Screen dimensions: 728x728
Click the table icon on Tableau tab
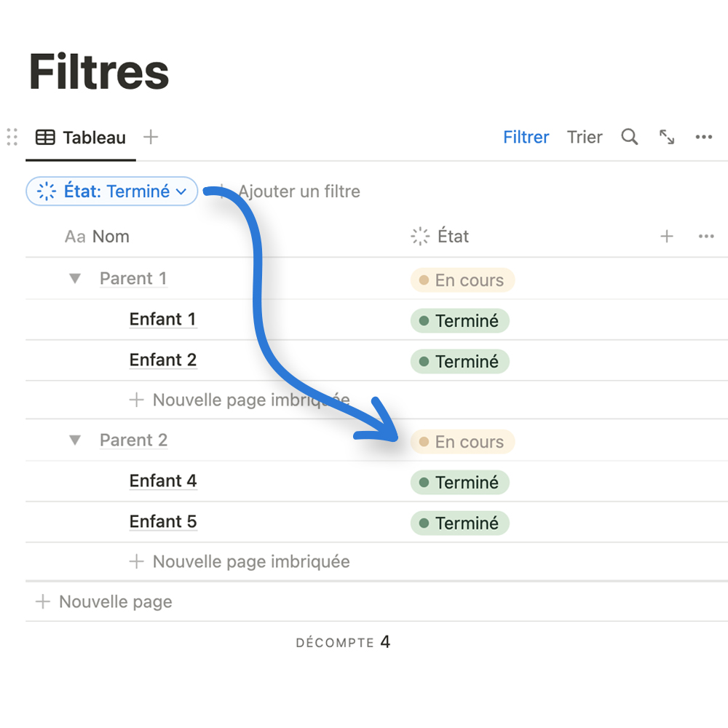coord(45,138)
